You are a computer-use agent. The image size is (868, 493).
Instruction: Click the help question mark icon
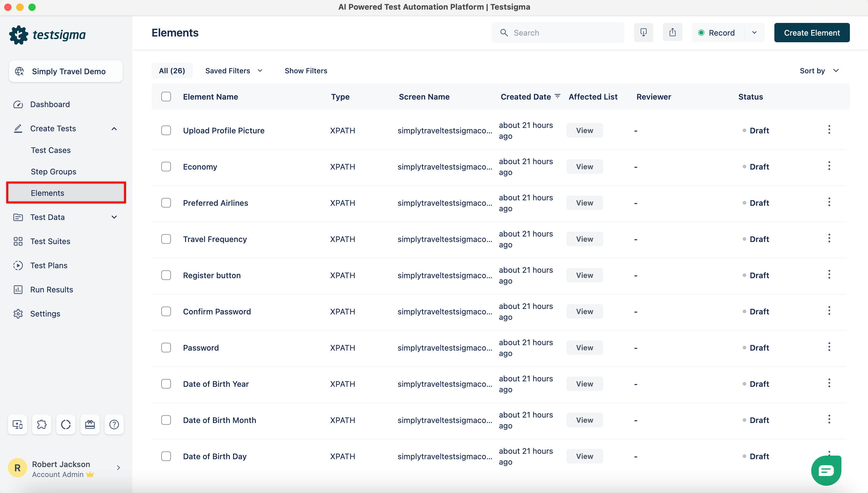(114, 424)
